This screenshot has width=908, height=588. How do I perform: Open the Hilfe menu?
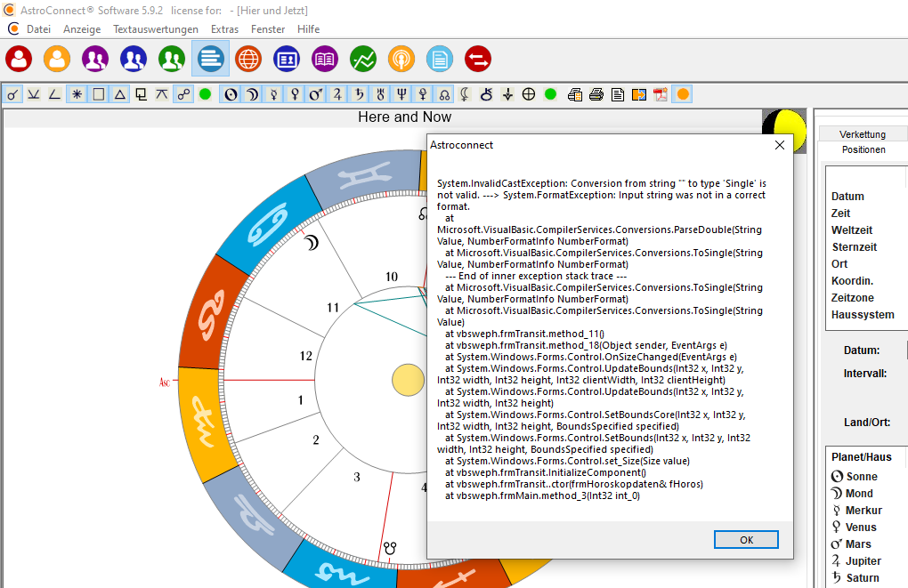click(x=308, y=29)
